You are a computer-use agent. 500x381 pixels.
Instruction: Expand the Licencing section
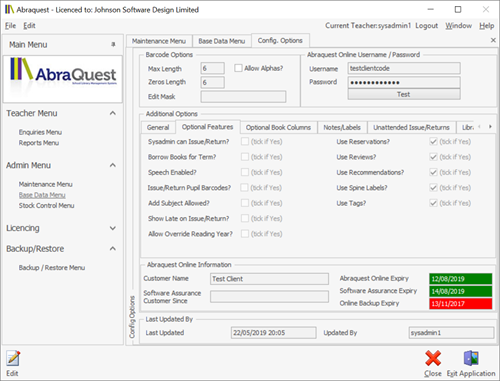pos(113,228)
